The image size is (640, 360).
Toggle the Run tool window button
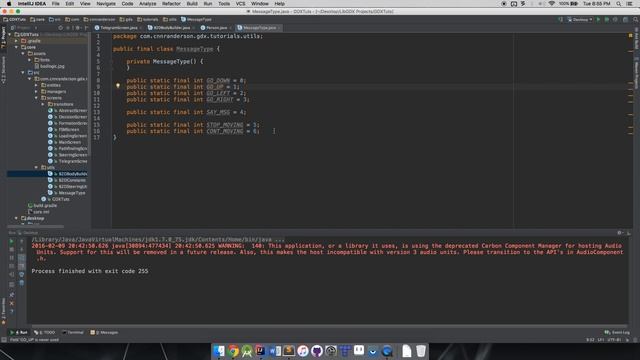(19, 333)
